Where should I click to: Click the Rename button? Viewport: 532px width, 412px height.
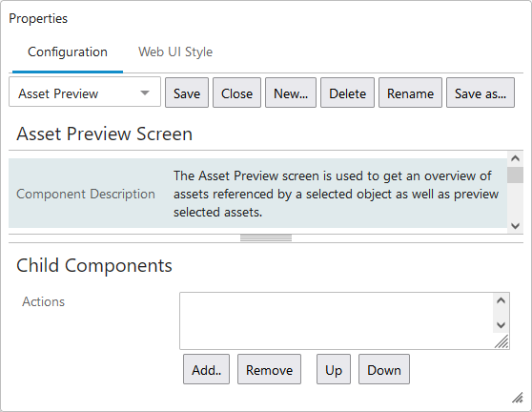(x=410, y=93)
